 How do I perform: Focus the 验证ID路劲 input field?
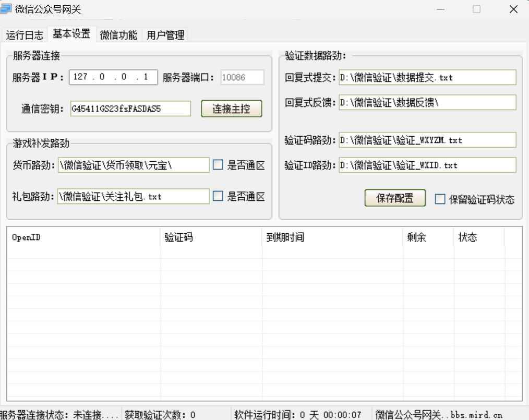(427, 165)
